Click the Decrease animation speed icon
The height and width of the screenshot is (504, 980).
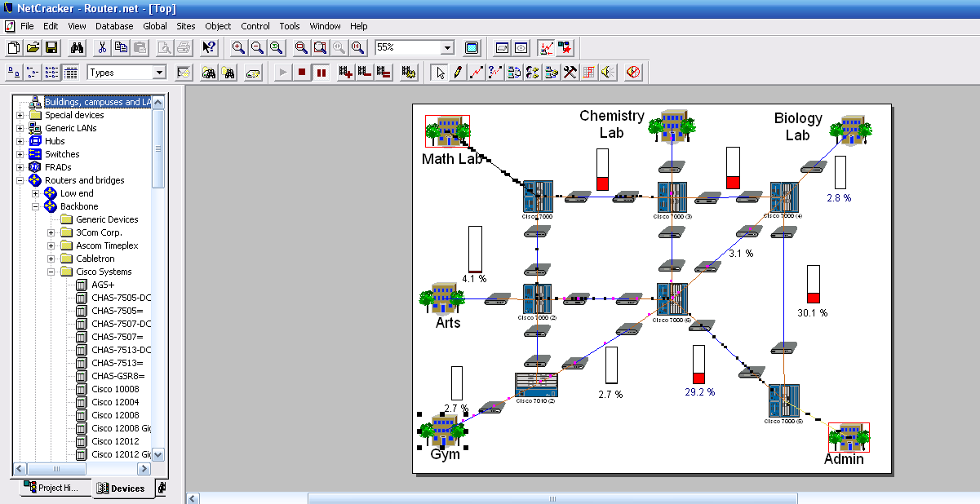pyautogui.click(x=365, y=73)
